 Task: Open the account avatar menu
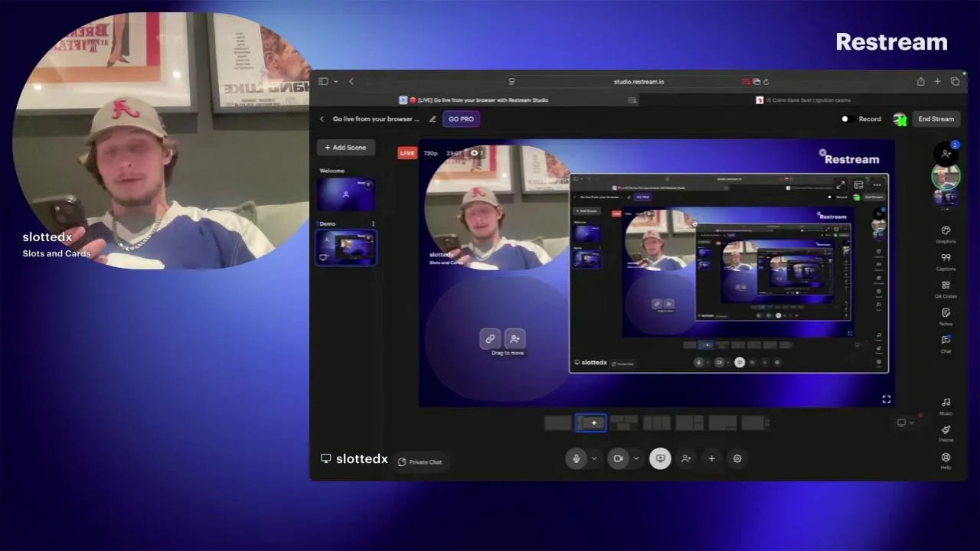coord(900,119)
